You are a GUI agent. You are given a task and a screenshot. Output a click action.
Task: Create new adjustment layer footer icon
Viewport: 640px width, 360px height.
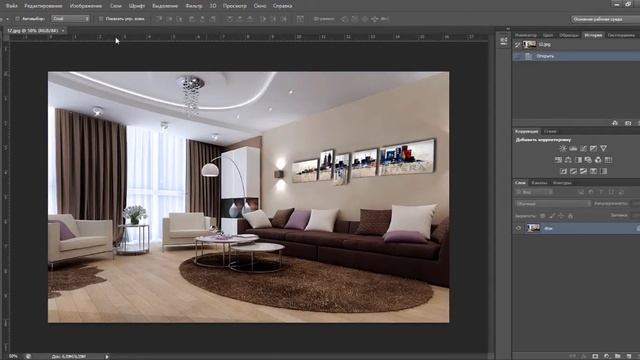[606, 356]
